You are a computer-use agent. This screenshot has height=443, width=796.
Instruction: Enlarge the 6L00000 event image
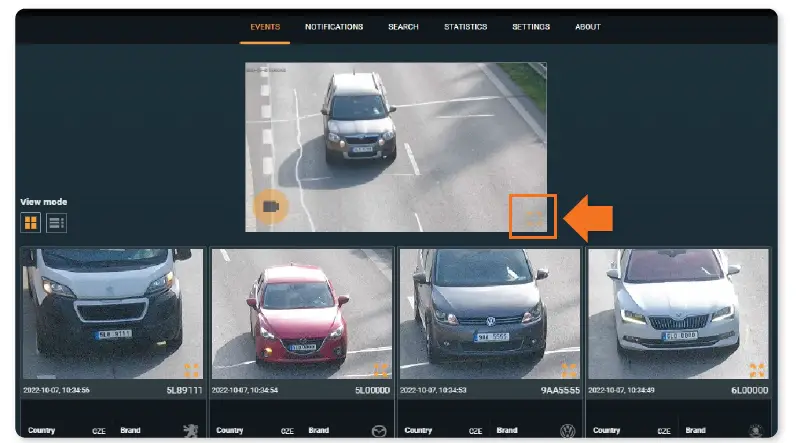pyautogui.click(x=757, y=370)
